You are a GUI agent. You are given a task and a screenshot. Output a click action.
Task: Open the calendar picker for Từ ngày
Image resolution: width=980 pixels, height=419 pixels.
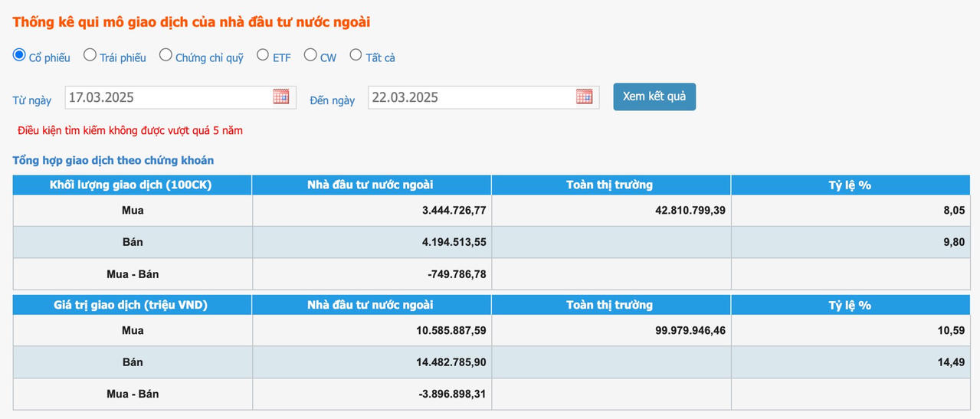[x=281, y=97]
